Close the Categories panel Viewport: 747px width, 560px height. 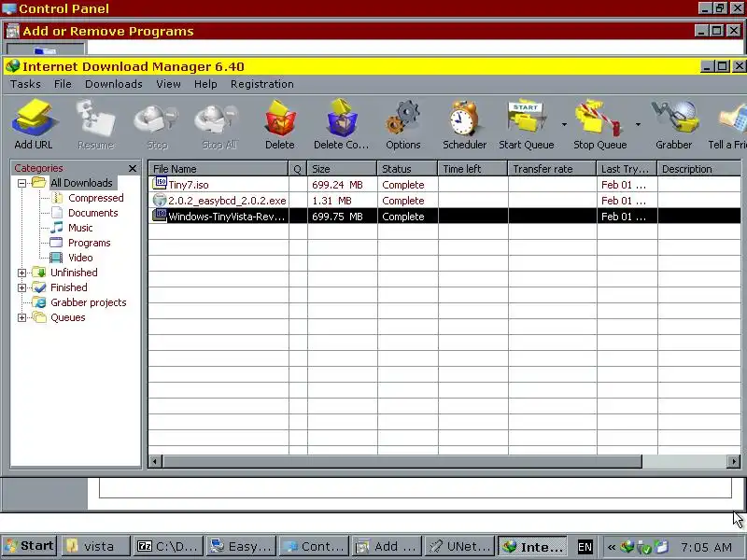tap(133, 168)
